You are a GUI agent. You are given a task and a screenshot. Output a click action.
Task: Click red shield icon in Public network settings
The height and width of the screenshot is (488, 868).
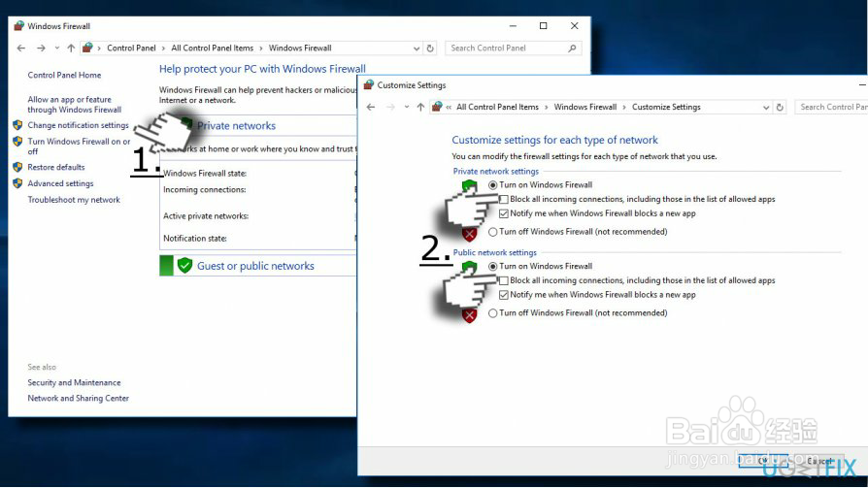pyautogui.click(x=469, y=316)
